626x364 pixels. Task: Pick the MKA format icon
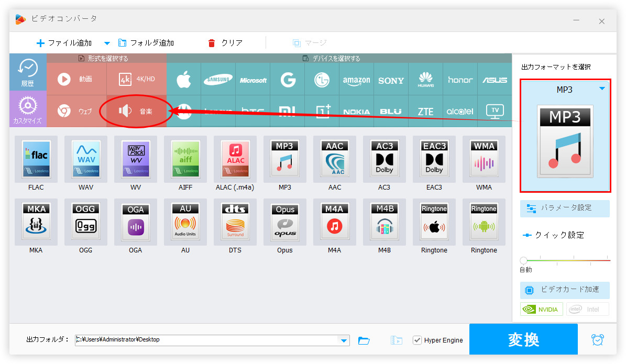(36, 222)
